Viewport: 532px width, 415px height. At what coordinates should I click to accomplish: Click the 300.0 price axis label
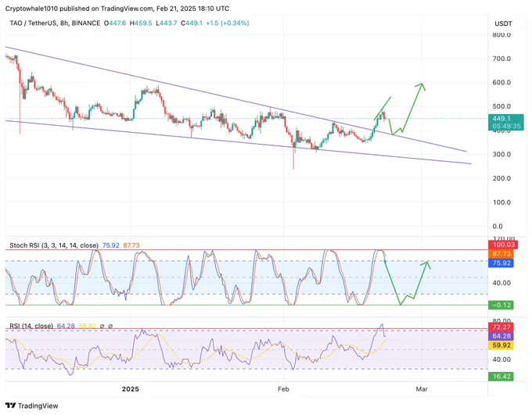[501, 154]
